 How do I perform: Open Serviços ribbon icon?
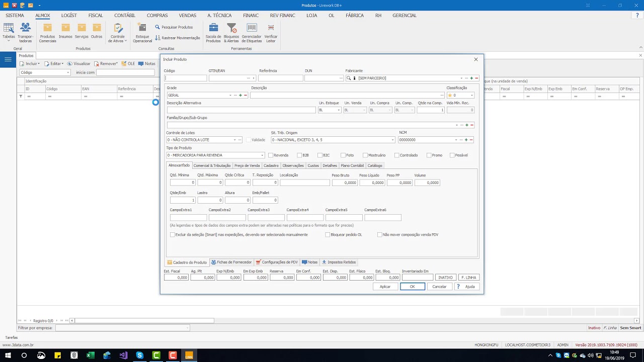(82, 31)
